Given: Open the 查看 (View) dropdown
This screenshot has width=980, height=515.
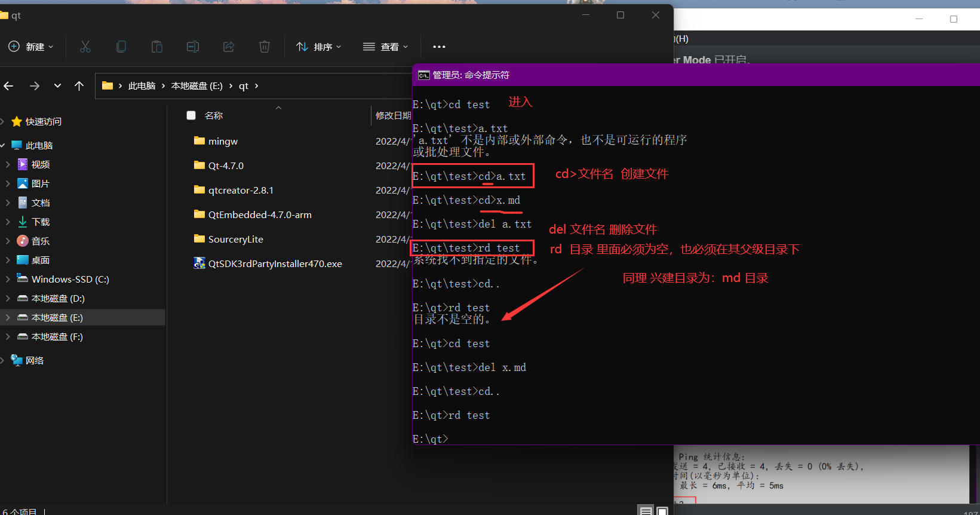Looking at the screenshot, I should click(386, 47).
